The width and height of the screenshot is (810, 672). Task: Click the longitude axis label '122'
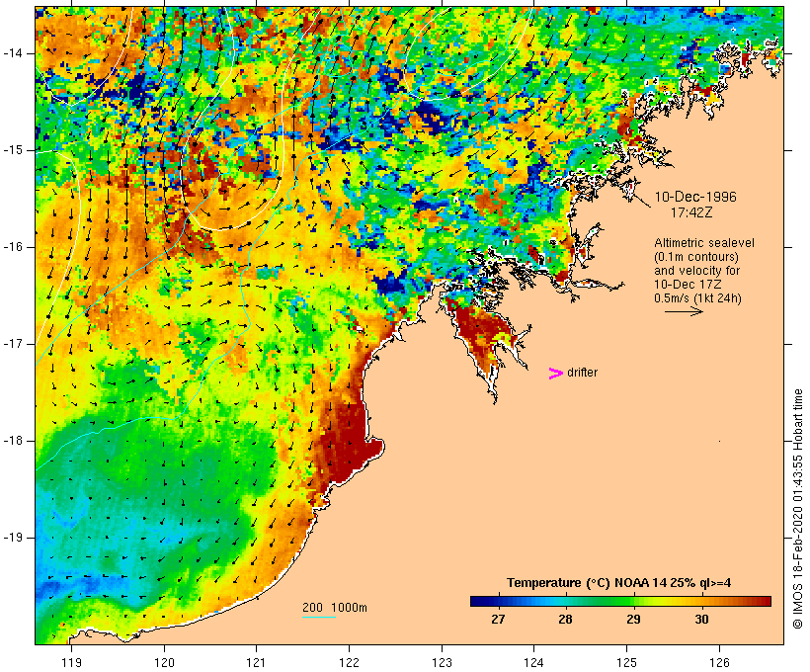click(350, 663)
